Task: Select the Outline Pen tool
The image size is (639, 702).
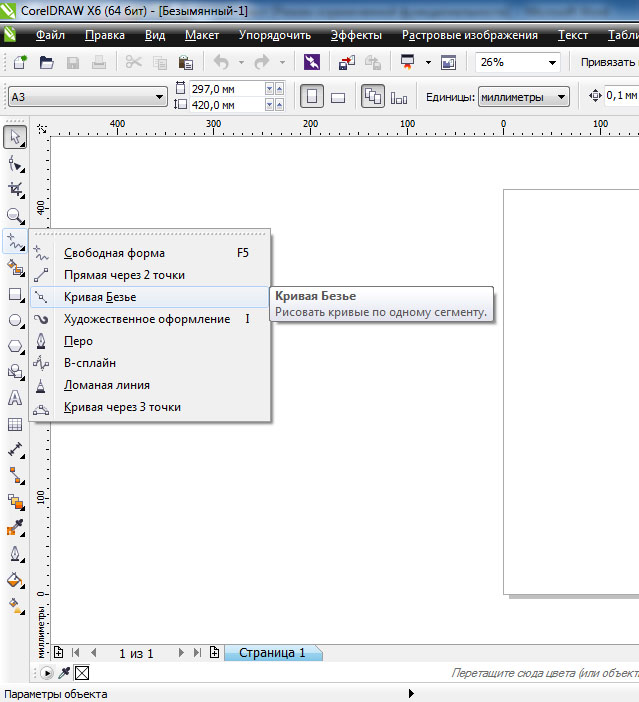Action: [x=16, y=554]
